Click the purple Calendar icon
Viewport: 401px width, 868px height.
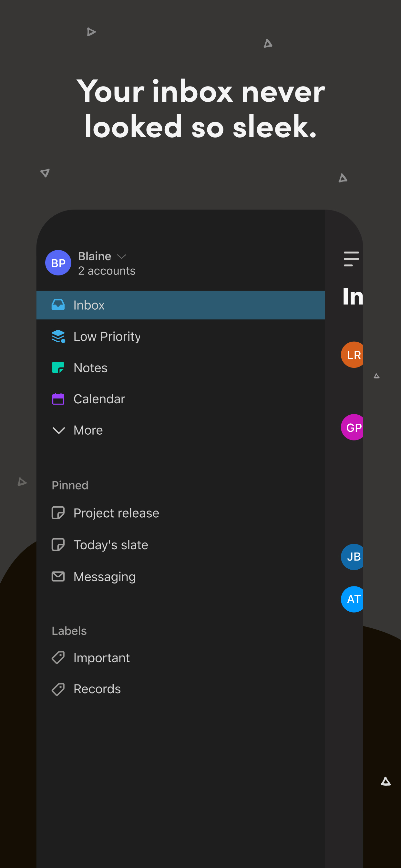pyautogui.click(x=58, y=399)
